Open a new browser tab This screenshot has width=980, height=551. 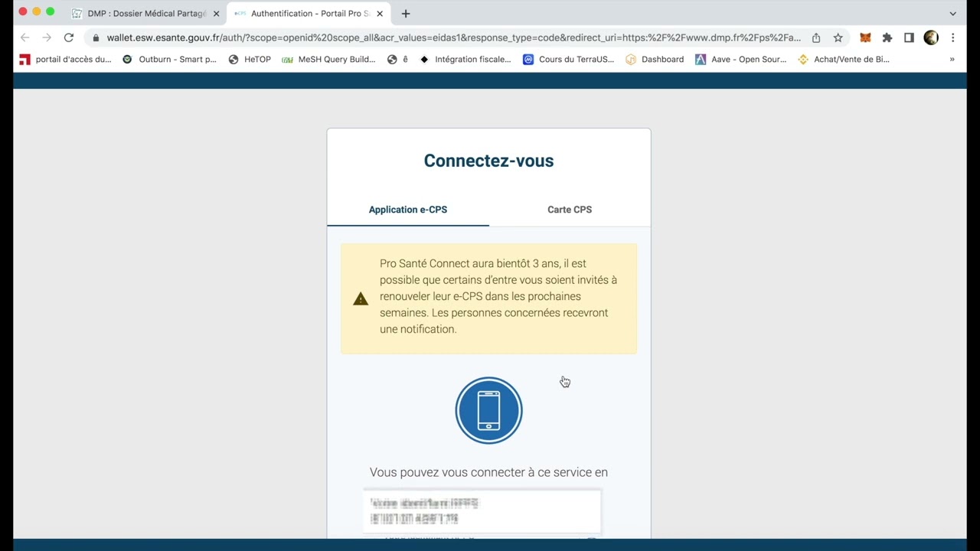pos(406,14)
